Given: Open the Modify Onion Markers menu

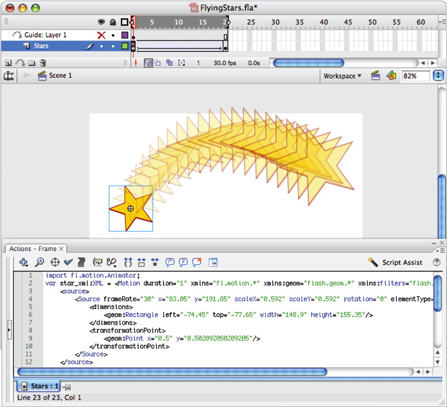Looking at the screenshot, I should [x=182, y=63].
